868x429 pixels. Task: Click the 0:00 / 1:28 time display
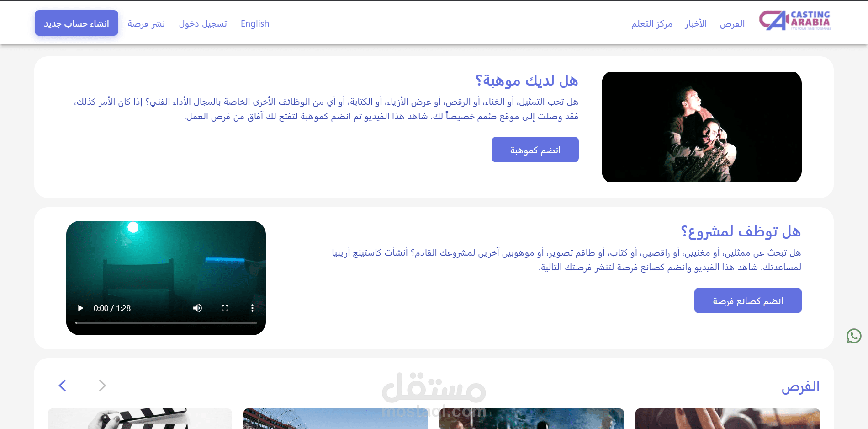(x=112, y=308)
